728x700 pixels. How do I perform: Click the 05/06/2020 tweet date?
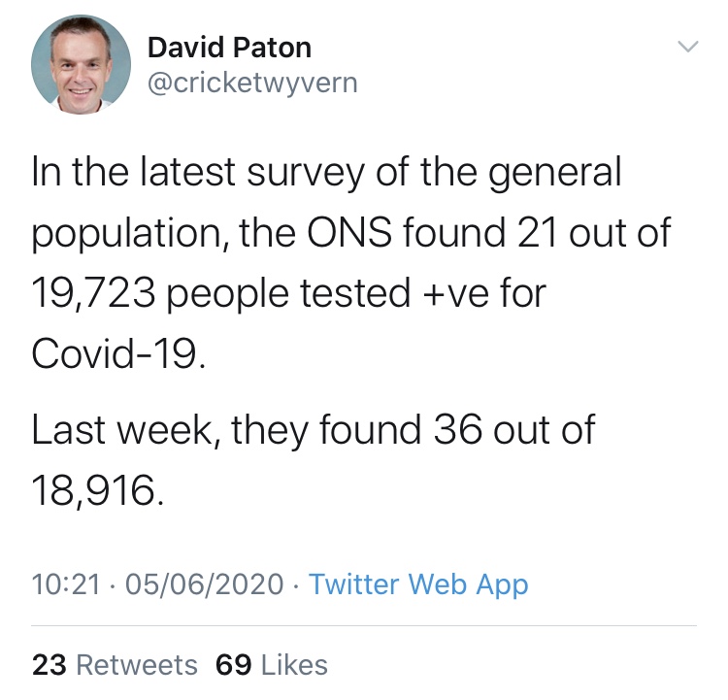pyautogui.click(x=204, y=583)
